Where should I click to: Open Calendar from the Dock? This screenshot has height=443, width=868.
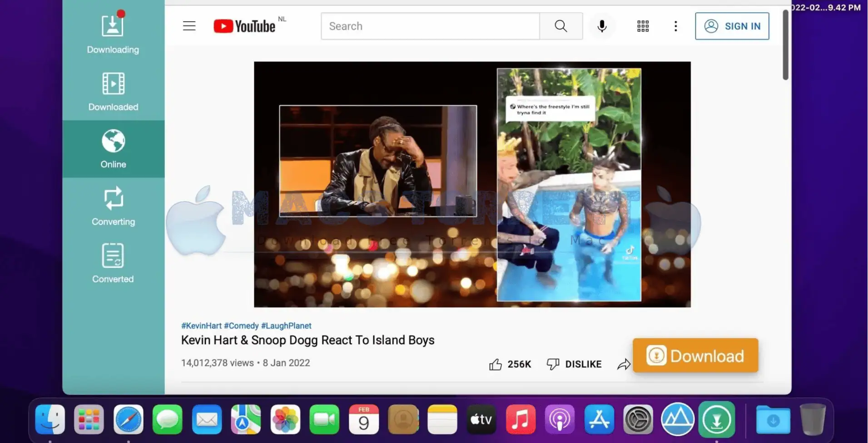pos(364,419)
